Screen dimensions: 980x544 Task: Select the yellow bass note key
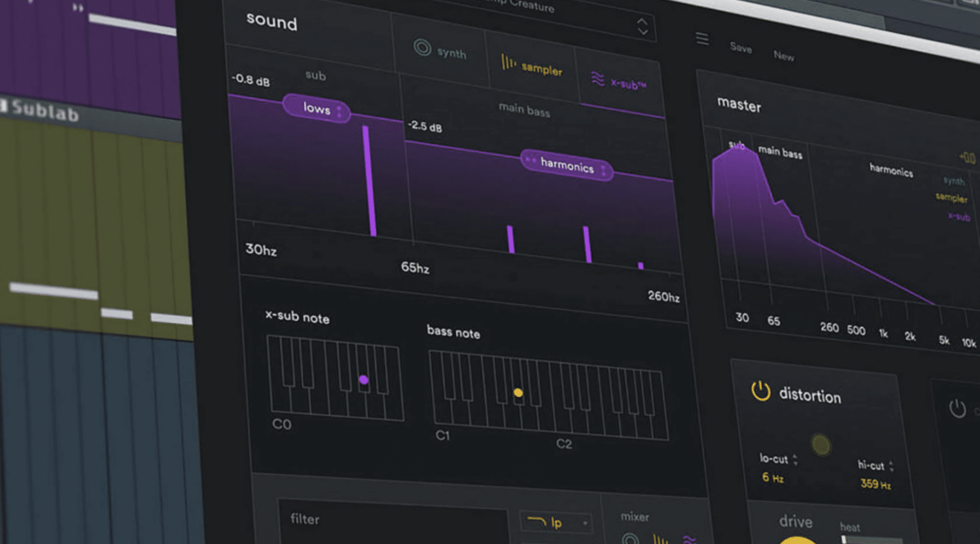point(518,393)
